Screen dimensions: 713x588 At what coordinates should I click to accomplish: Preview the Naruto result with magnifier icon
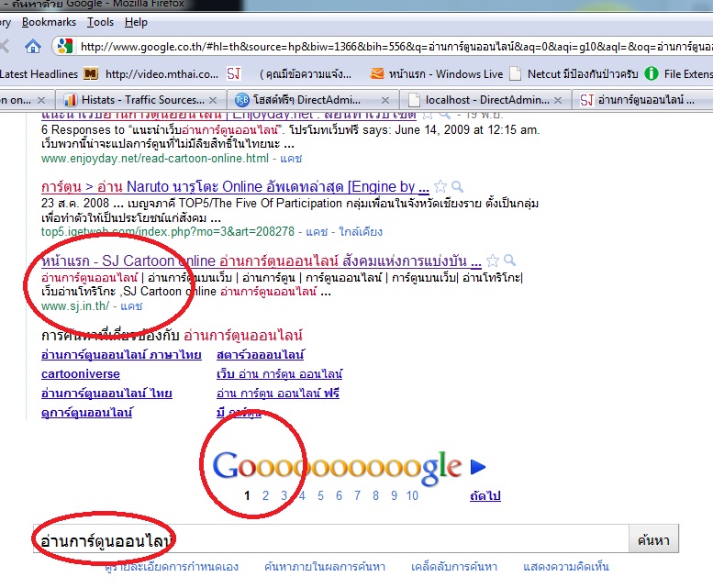(x=458, y=187)
